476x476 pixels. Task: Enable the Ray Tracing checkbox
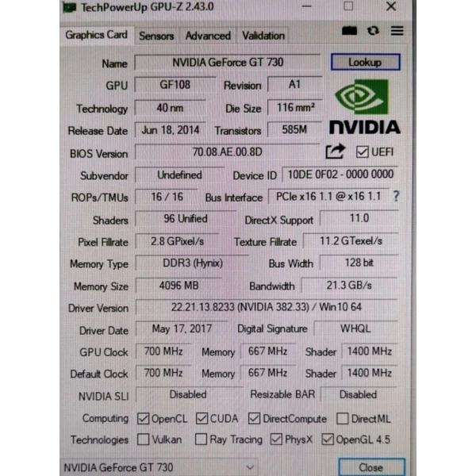coord(201,439)
